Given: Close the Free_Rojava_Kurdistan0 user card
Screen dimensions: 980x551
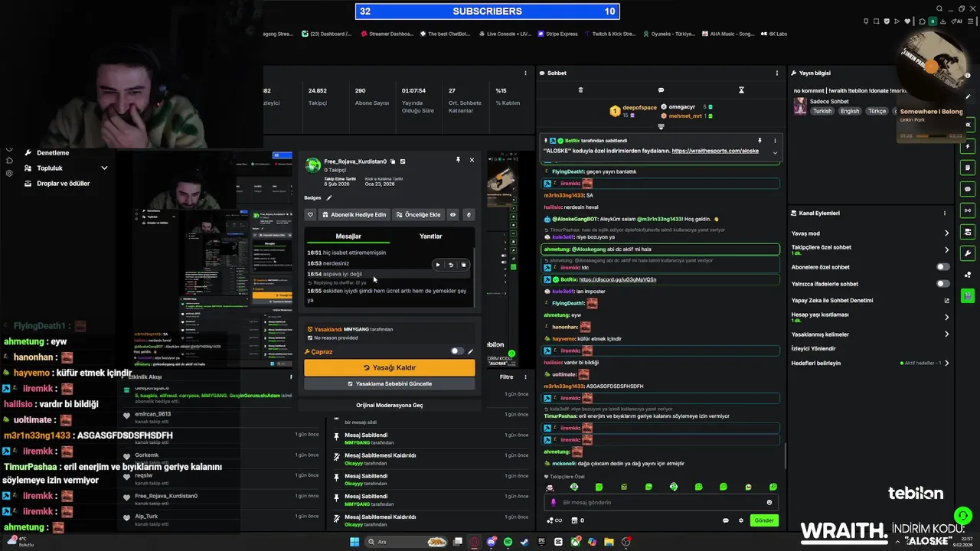Looking at the screenshot, I should 472,160.
